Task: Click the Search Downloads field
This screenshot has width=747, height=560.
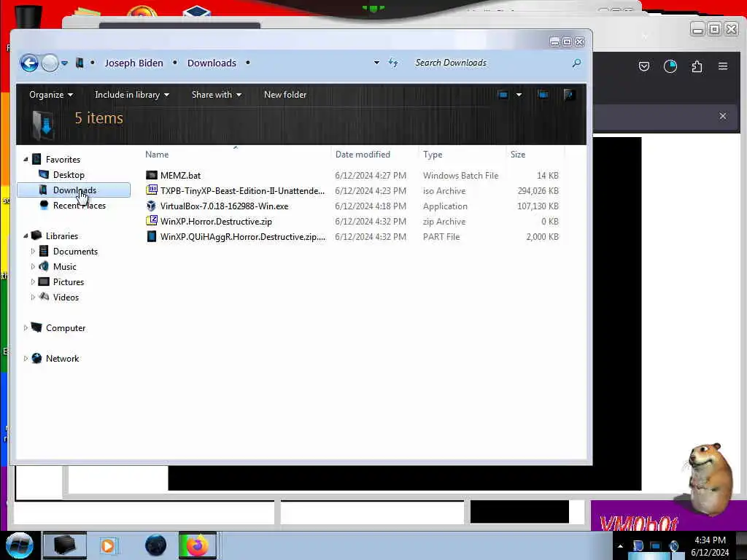Action: [x=491, y=63]
